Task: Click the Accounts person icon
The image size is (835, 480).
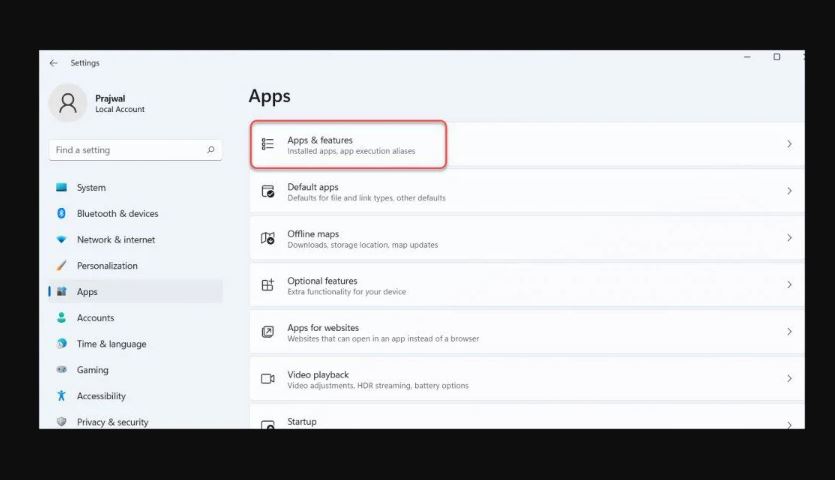Action: [x=61, y=318]
